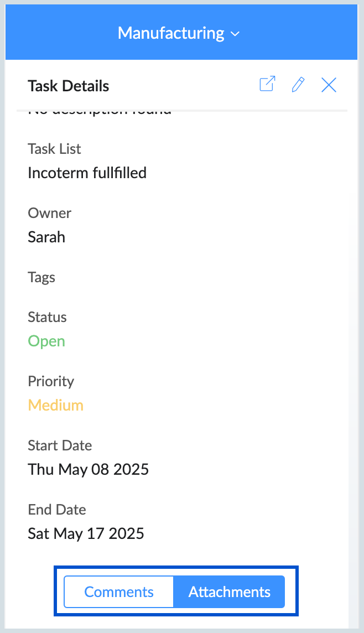Expand the Manufacturing dropdown chevron
This screenshot has width=364, height=633.
(x=235, y=34)
